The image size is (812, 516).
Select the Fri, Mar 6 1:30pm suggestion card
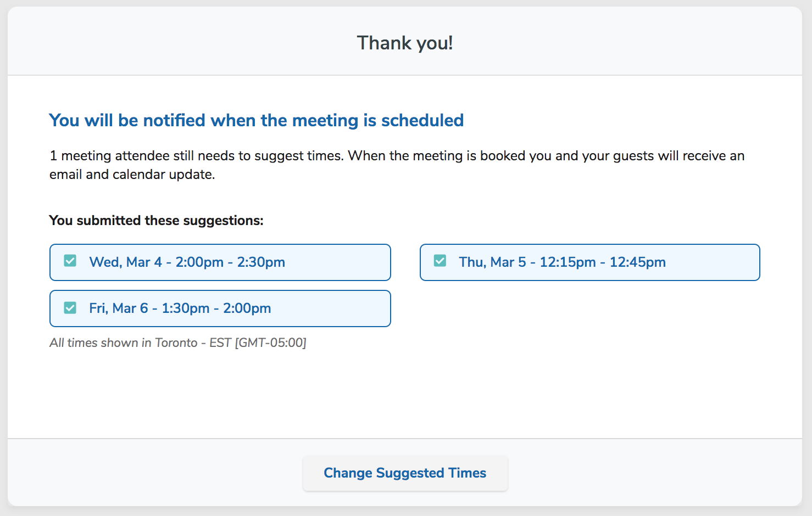220,309
